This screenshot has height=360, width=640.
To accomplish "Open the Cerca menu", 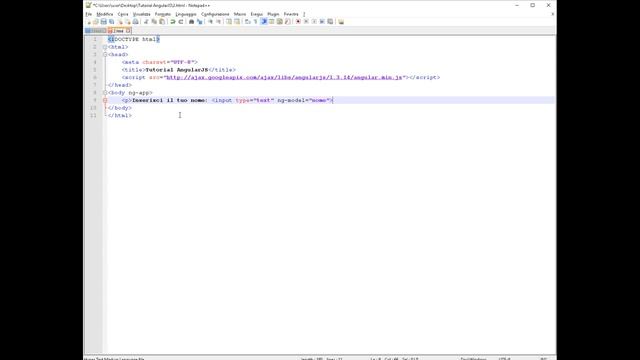I will 123,14.
